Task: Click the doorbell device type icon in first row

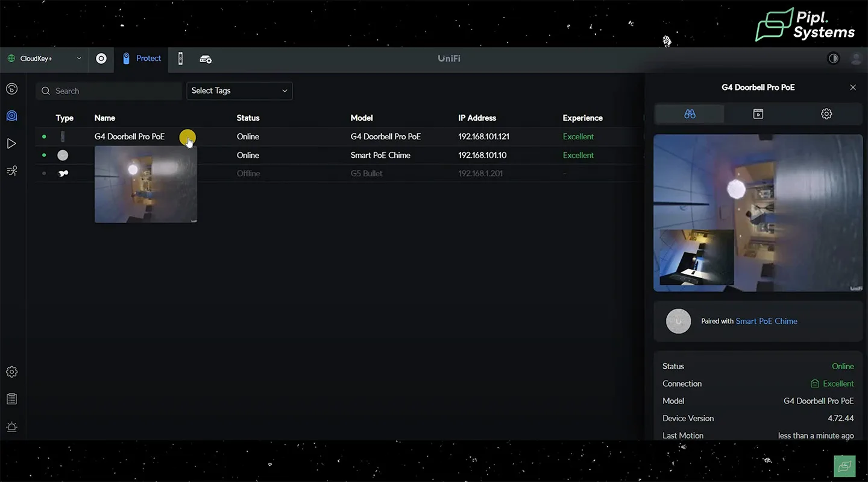Action: pyautogui.click(x=63, y=137)
